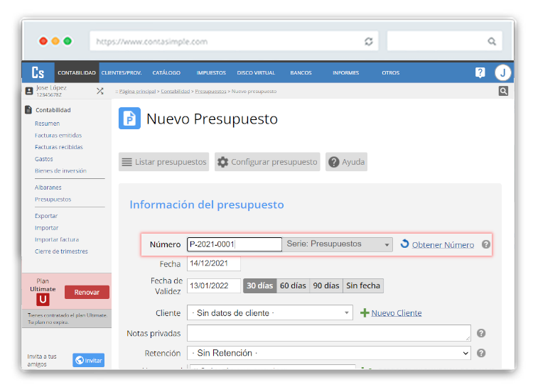Open Importar factura in the sidebar
This screenshot has width=533, height=392.
coord(57,239)
